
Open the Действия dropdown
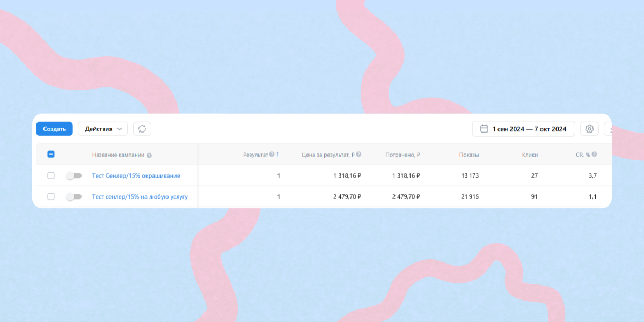tap(103, 129)
